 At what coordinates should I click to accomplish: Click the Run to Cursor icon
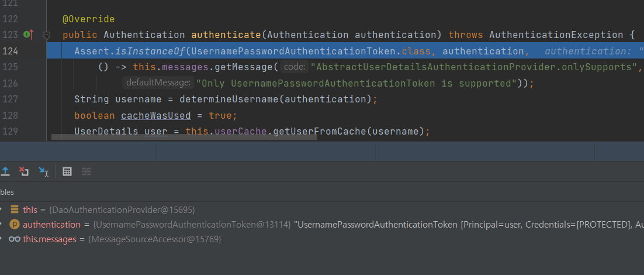coord(43,171)
